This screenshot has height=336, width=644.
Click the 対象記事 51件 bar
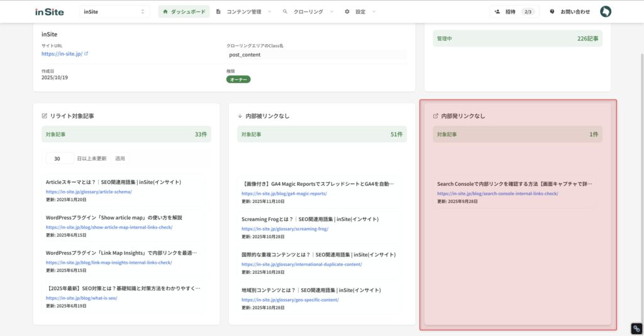point(322,134)
